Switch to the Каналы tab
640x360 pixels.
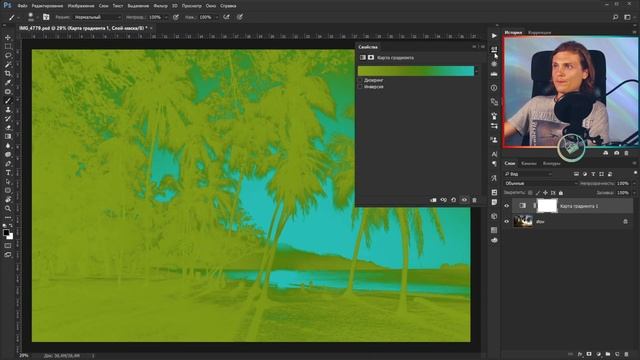(529, 163)
